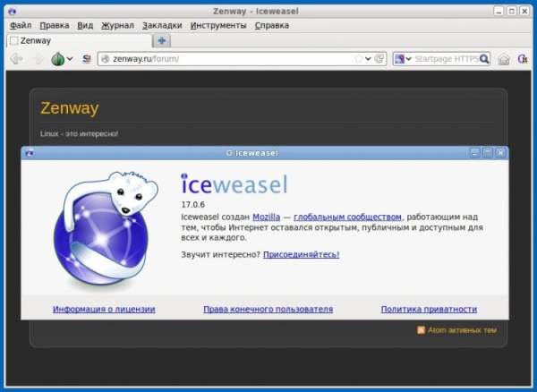
Task: Click the search magnifier icon
Action: point(484,59)
